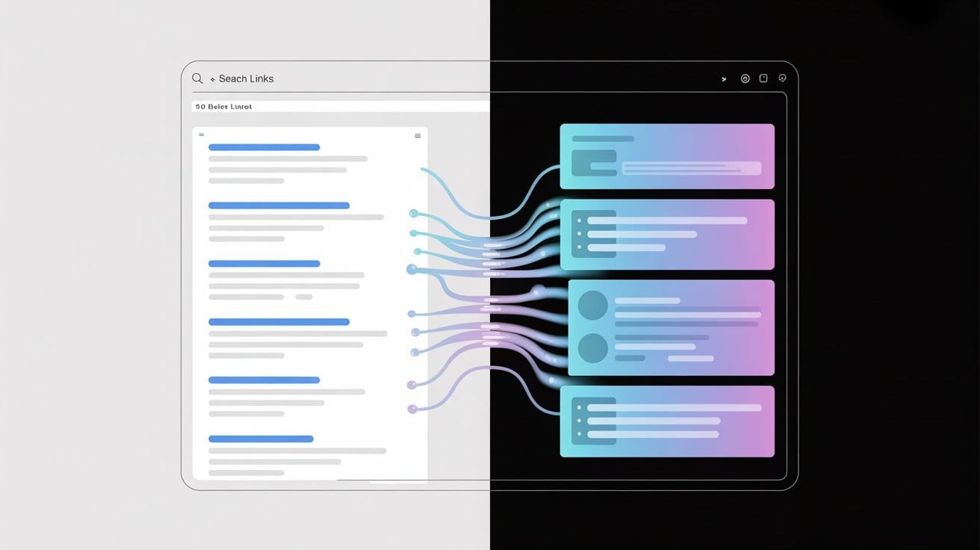Click the hamburger menu icon at results panel top-right
The width and height of the screenshot is (980, 550).
[418, 136]
